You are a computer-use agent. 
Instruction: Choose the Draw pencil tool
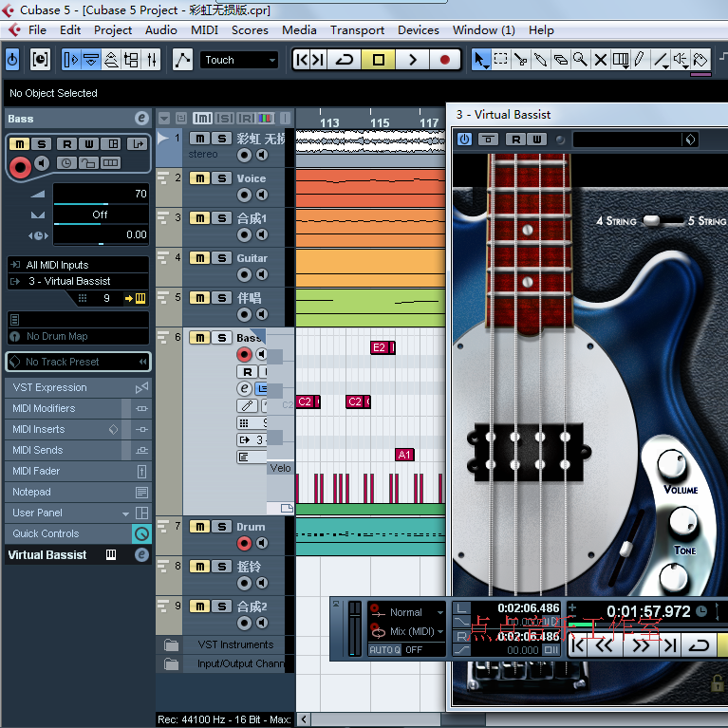(x=641, y=60)
